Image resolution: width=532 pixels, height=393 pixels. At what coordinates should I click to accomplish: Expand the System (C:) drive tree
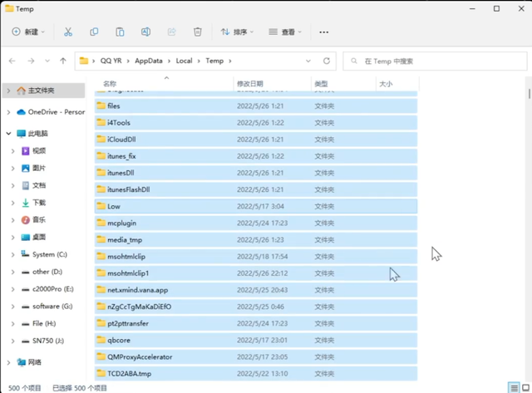point(12,254)
